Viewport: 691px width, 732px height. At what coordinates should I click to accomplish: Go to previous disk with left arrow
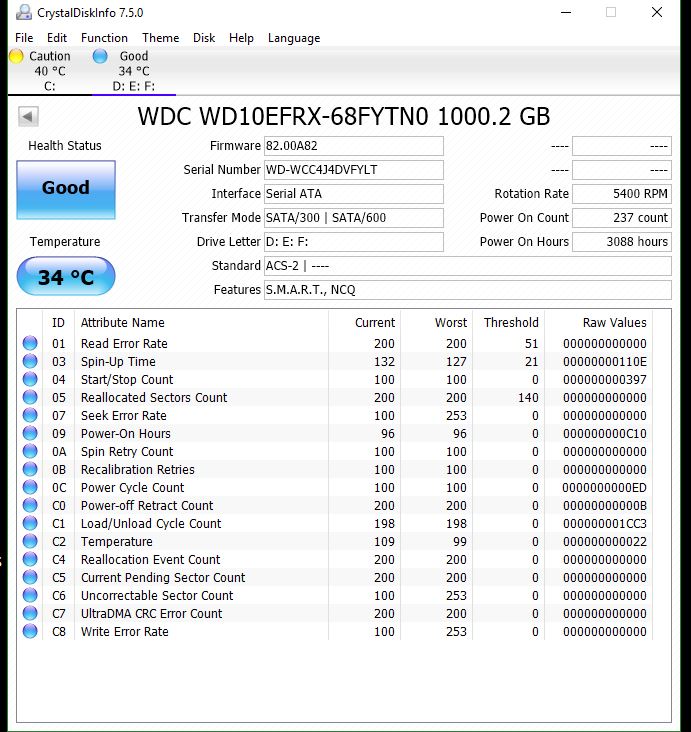pyautogui.click(x=28, y=116)
